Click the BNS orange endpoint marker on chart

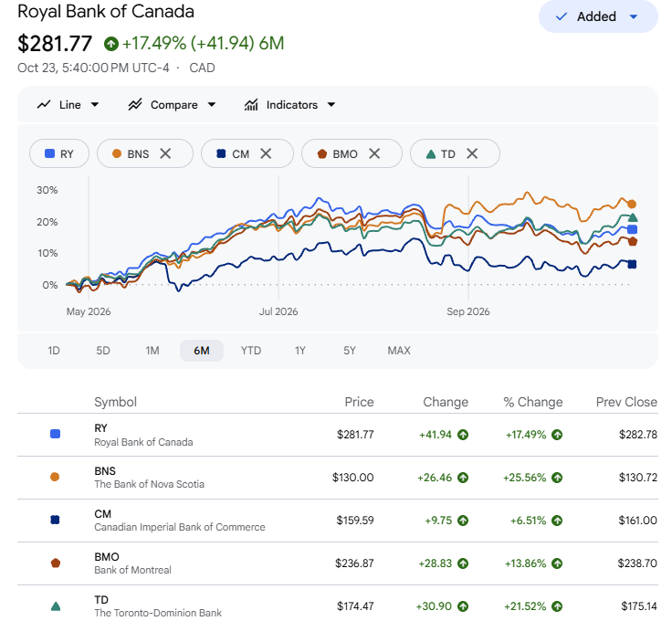pos(632,204)
